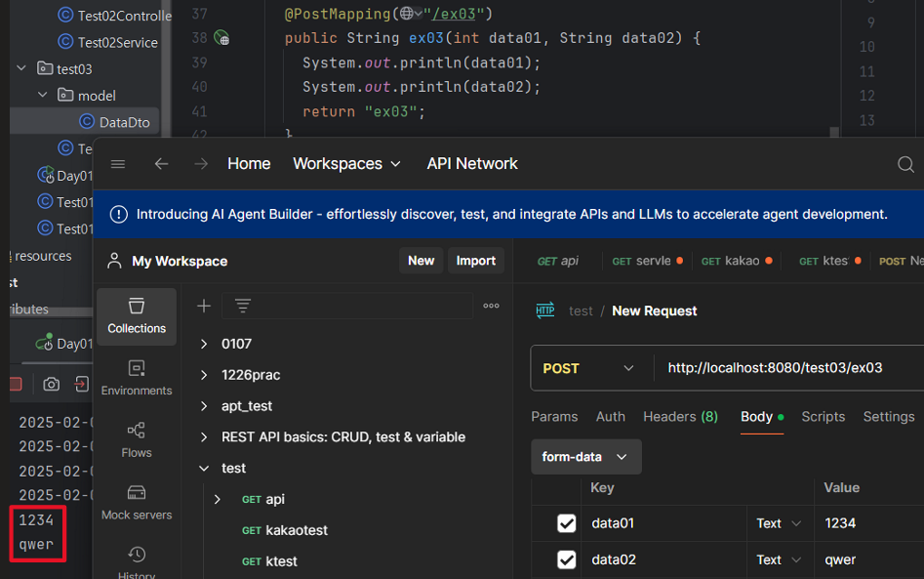Open the Environments sidebar panel

click(x=137, y=379)
